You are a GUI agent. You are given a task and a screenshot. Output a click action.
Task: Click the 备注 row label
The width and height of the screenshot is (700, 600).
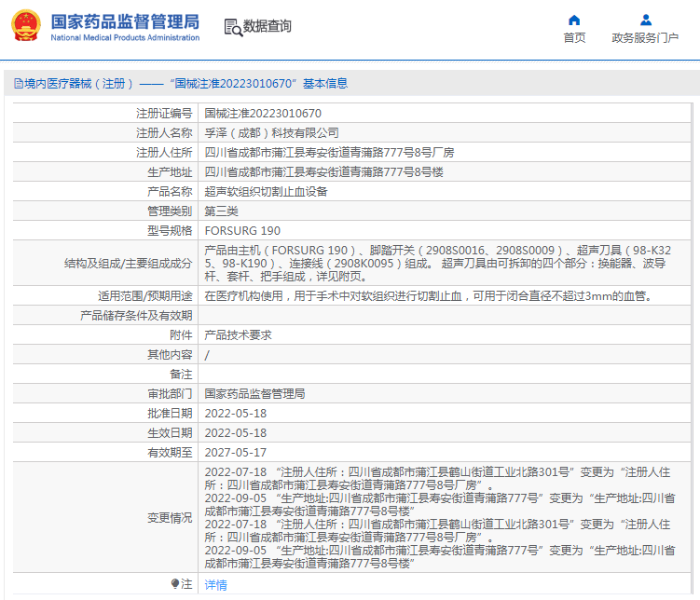click(181, 375)
